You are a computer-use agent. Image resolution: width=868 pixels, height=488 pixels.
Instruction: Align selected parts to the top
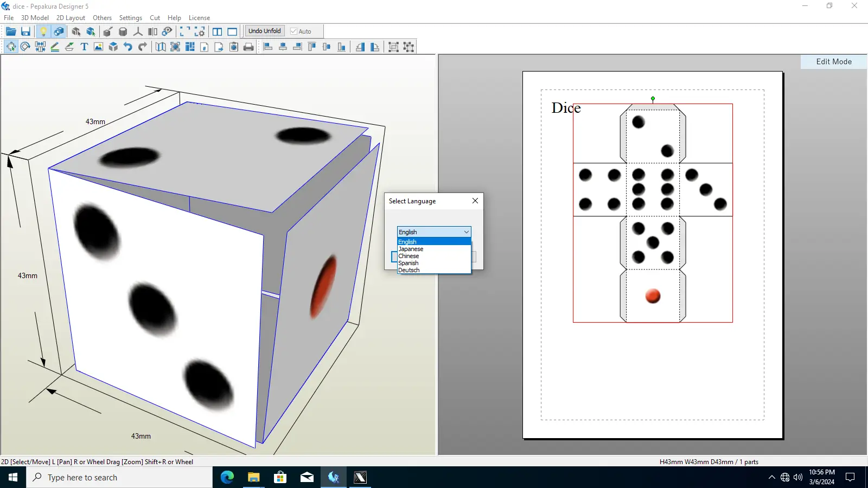pos(312,47)
